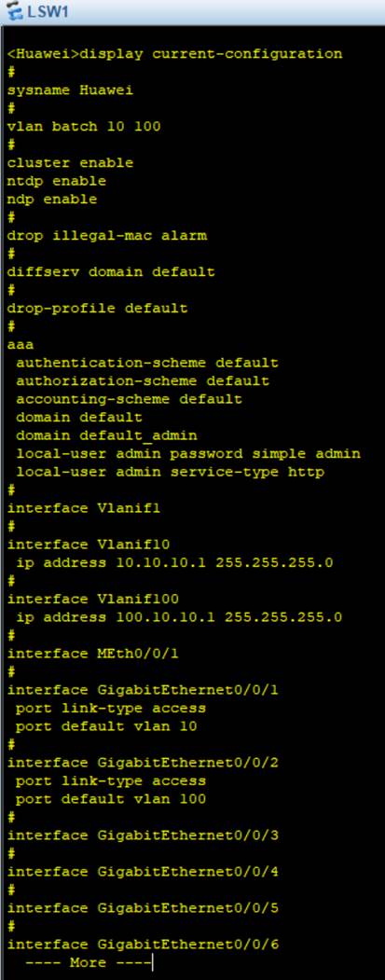Image resolution: width=385 pixels, height=980 pixels.
Task: Click the interface GigabitEthernet0/0/6 line
Action: click(143, 945)
